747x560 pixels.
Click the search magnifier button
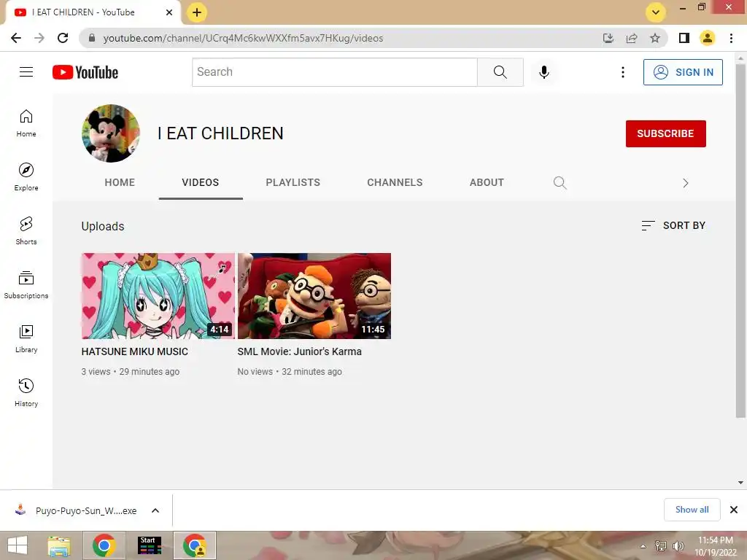(x=500, y=72)
